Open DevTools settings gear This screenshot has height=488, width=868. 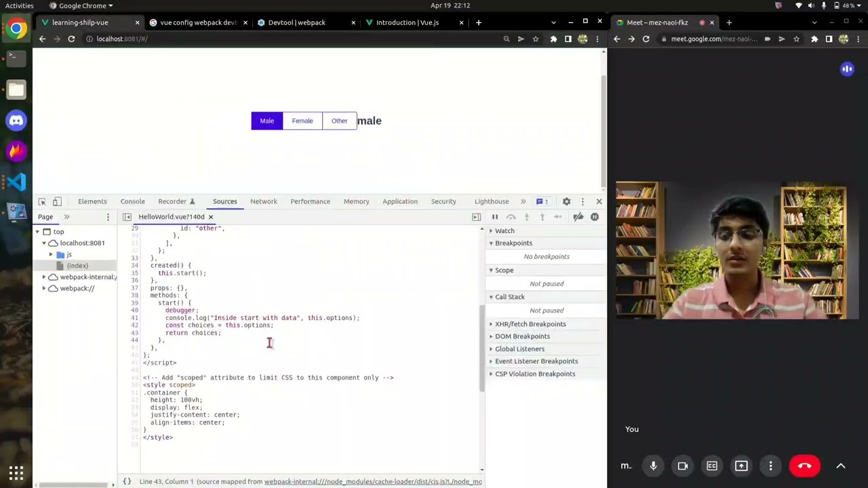coord(566,201)
